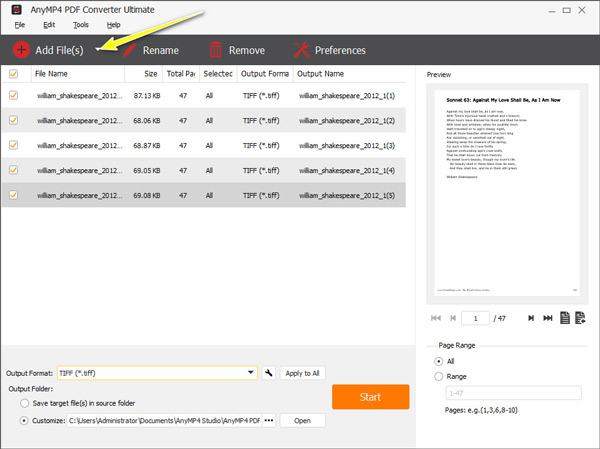Open output format settings wrench icon
The image size is (600, 449).
pyautogui.click(x=269, y=373)
